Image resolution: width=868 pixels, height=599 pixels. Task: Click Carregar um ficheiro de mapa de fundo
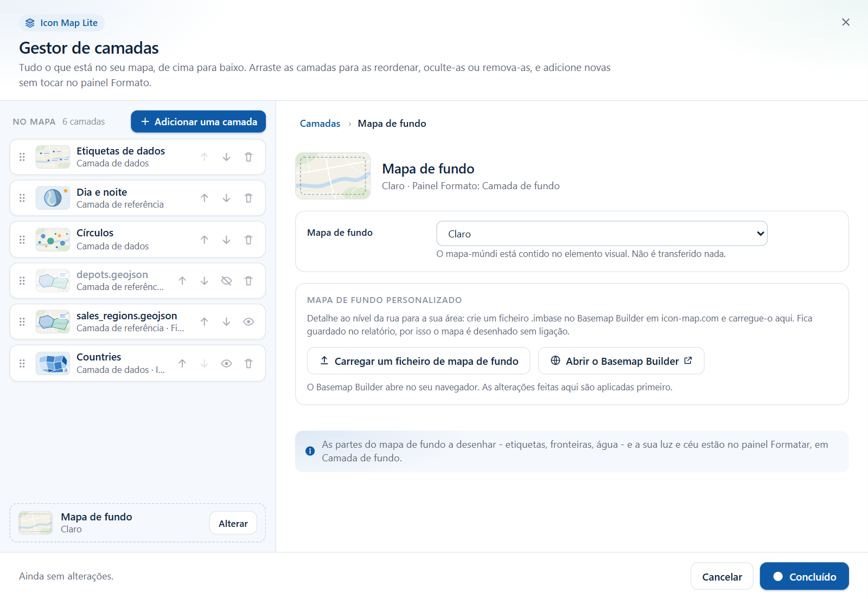point(418,361)
